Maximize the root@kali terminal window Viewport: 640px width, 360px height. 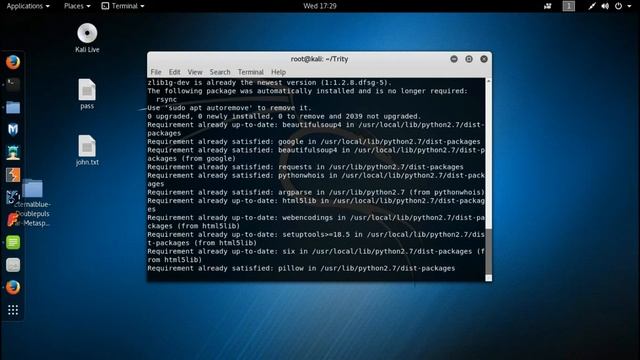[x=469, y=59]
